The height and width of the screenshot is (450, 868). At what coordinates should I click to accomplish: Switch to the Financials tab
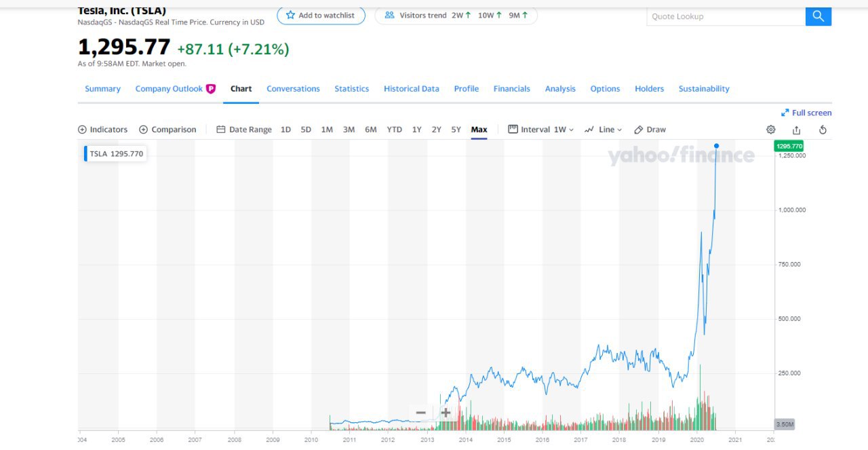(x=511, y=89)
